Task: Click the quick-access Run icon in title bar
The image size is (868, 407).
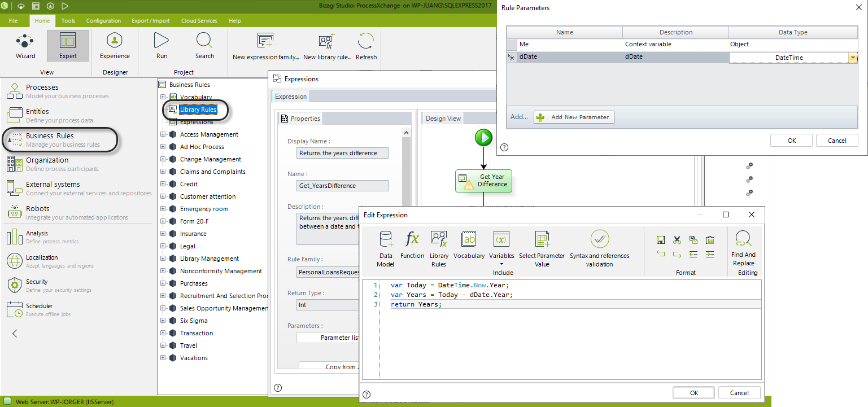Action: pyautogui.click(x=65, y=6)
